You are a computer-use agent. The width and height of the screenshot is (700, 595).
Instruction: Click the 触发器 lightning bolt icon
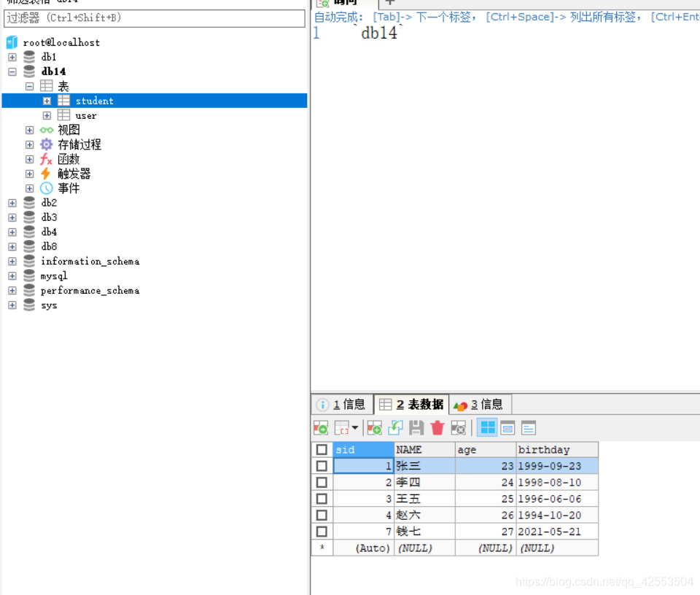coord(46,174)
